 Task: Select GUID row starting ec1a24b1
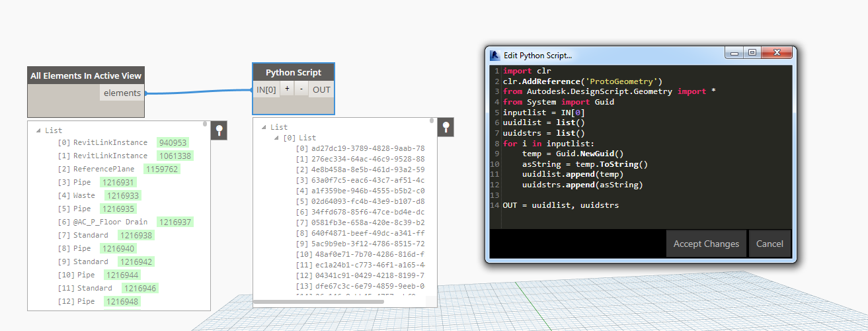click(x=360, y=265)
